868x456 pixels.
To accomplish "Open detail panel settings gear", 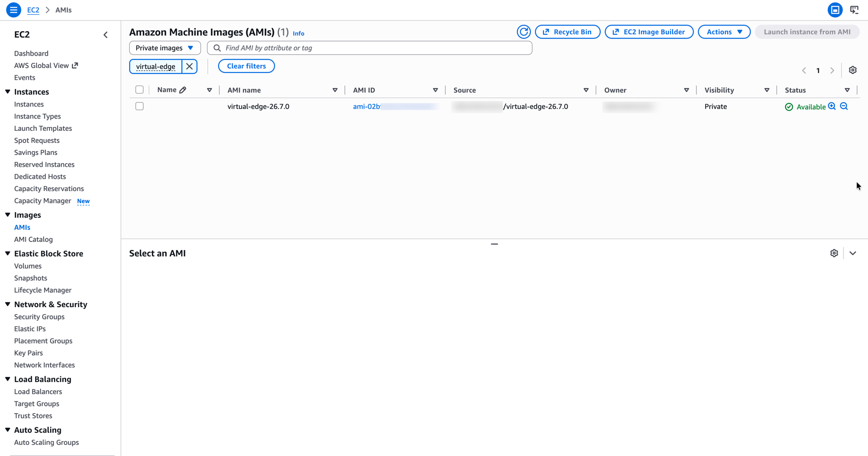I will pos(834,253).
